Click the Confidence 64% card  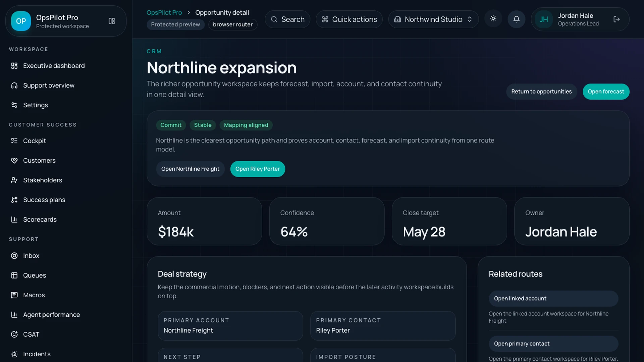pos(327,221)
